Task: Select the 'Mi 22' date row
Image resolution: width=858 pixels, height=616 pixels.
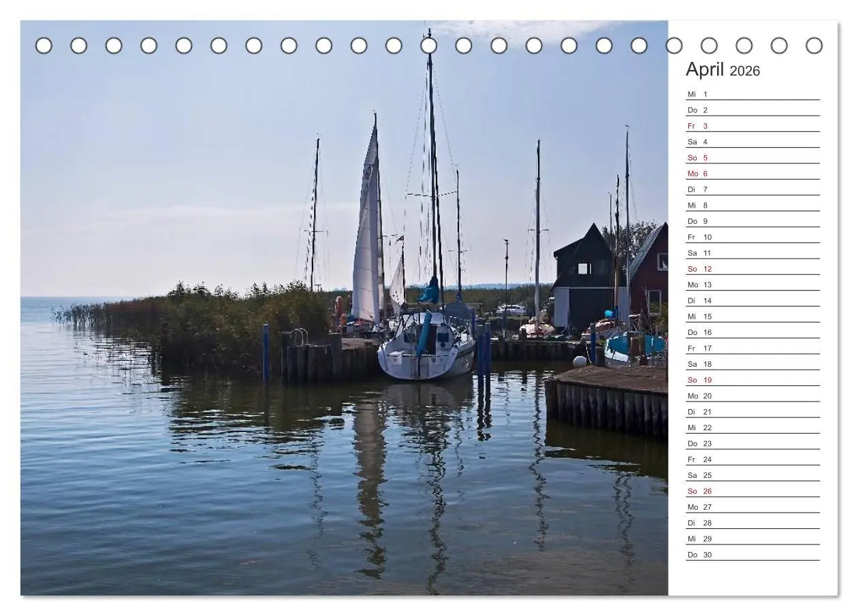Action: 752,427
